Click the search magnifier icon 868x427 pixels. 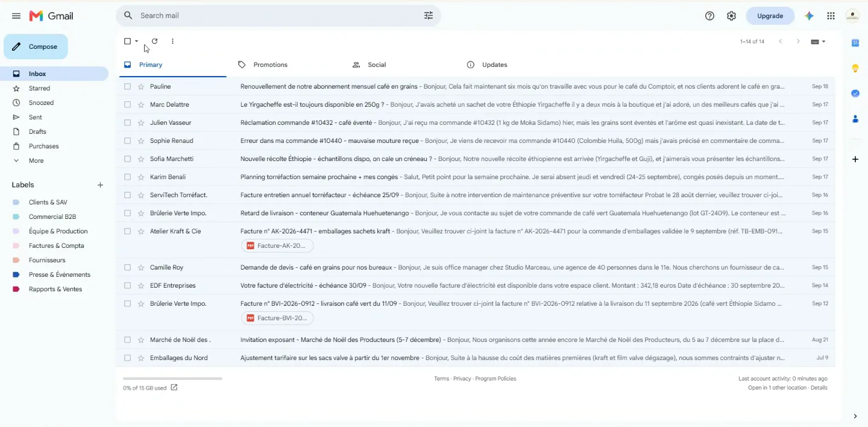tap(128, 16)
